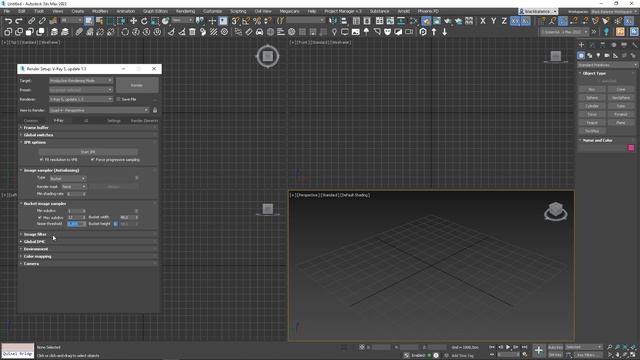Click the Render button in Render Setup
The width and height of the screenshot is (640, 360).
coord(137,85)
